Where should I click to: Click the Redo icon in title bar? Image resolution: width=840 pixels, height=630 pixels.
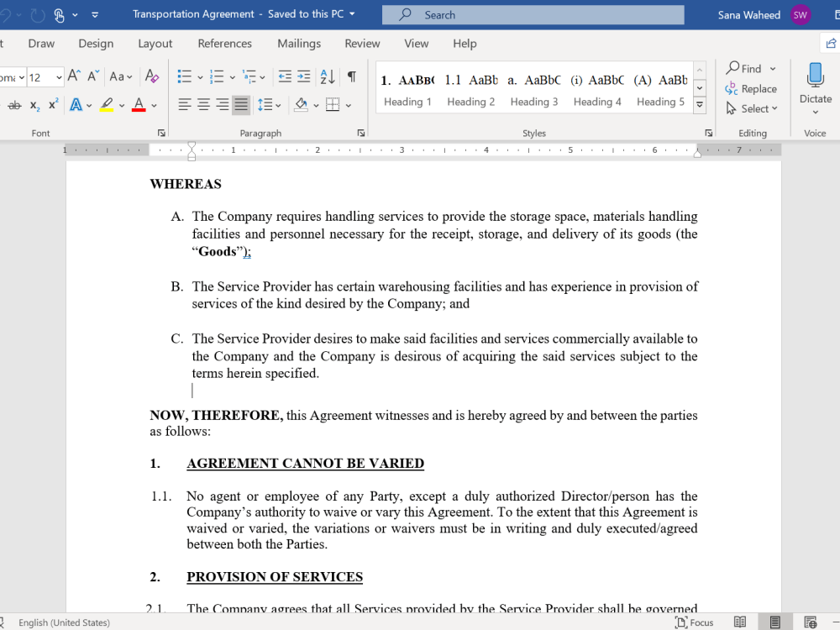tap(38, 15)
